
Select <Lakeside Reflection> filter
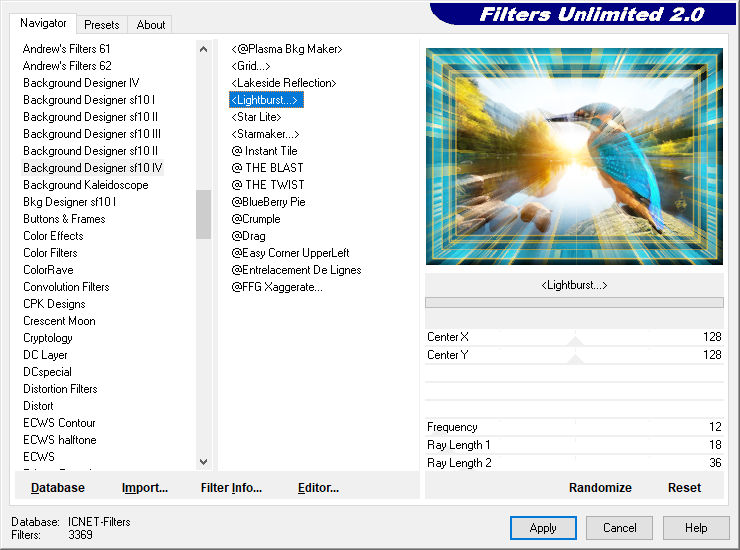284,83
